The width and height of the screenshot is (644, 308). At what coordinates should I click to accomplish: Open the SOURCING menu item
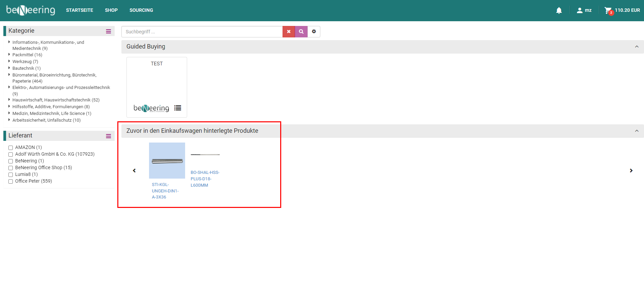[141, 10]
